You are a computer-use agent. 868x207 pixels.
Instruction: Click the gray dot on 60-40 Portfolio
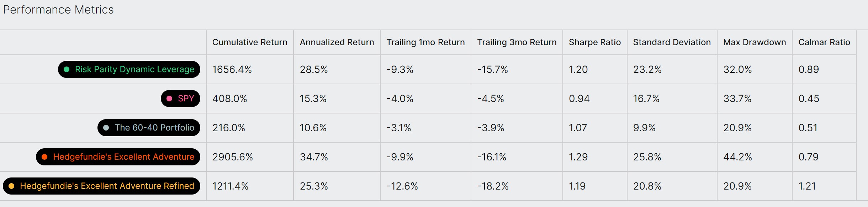pyautogui.click(x=106, y=128)
